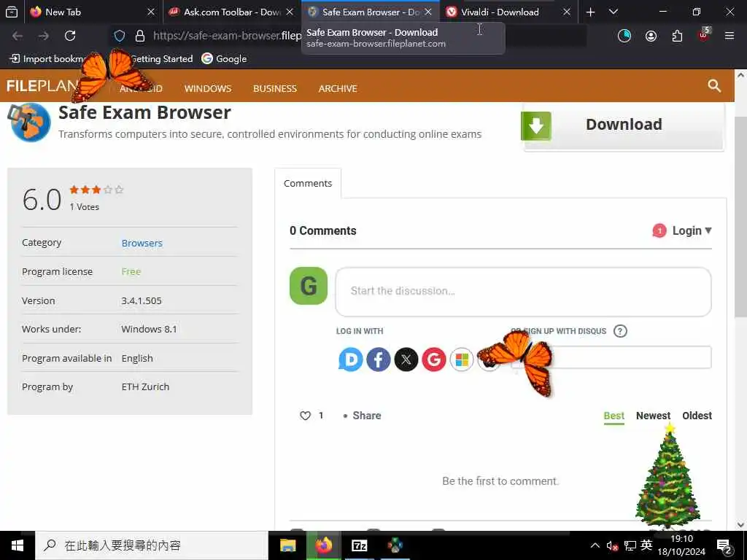Sort comments by Oldest
The height and width of the screenshot is (560, 747).
pyautogui.click(x=697, y=416)
